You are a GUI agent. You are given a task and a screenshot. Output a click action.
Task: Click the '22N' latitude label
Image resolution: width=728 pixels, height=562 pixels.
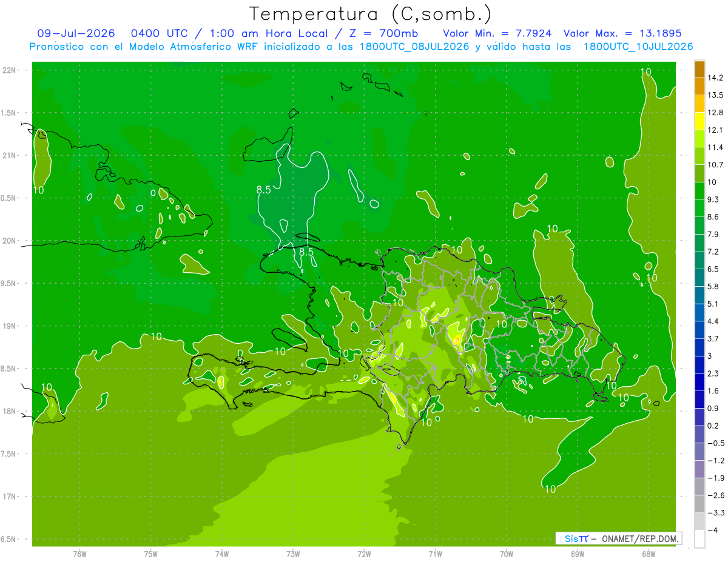coord(10,70)
